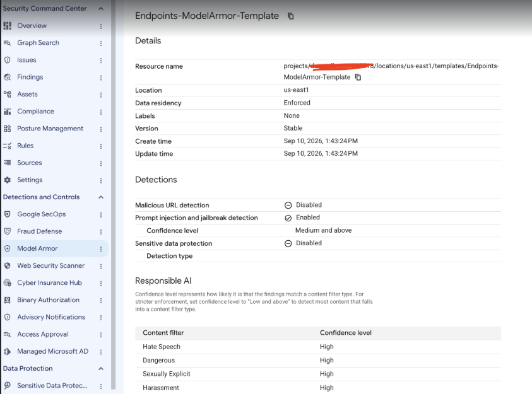The height and width of the screenshot is (394, 532).
Task: Click the Compliance icon
Action: click(x=7, y=112)
